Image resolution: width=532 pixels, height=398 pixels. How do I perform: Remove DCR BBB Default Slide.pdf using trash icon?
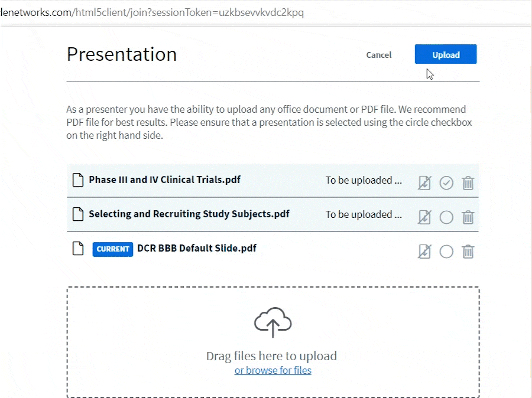tap(468, 252)
